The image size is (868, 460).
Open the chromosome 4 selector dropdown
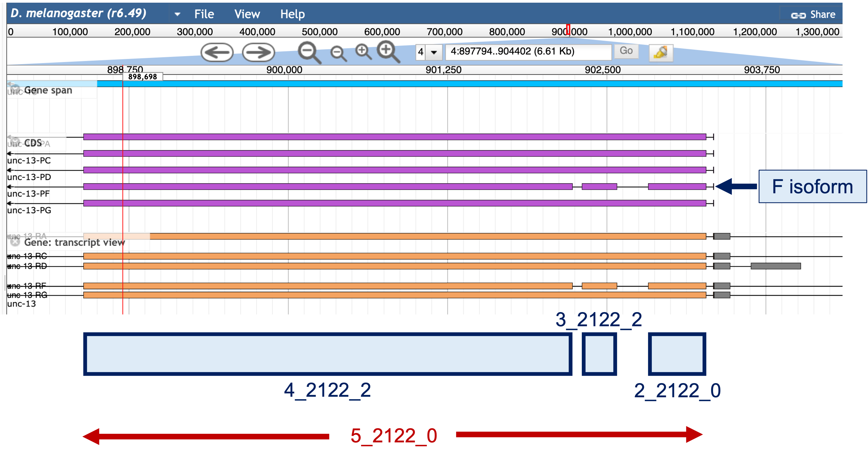(434, 52)
